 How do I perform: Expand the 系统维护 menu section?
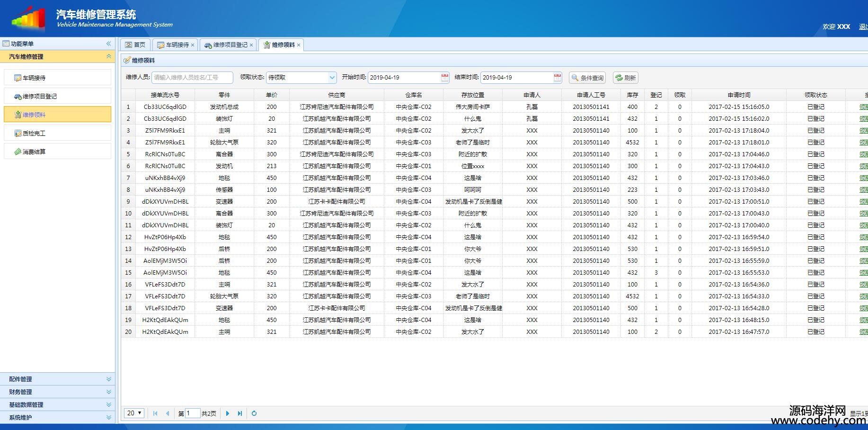tap(57, 417)
